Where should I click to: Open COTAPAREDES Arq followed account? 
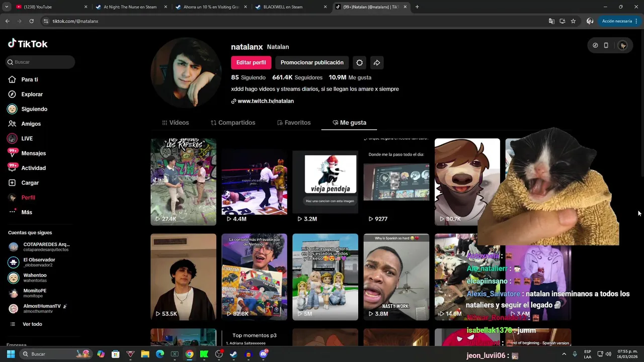coord(40,247)
